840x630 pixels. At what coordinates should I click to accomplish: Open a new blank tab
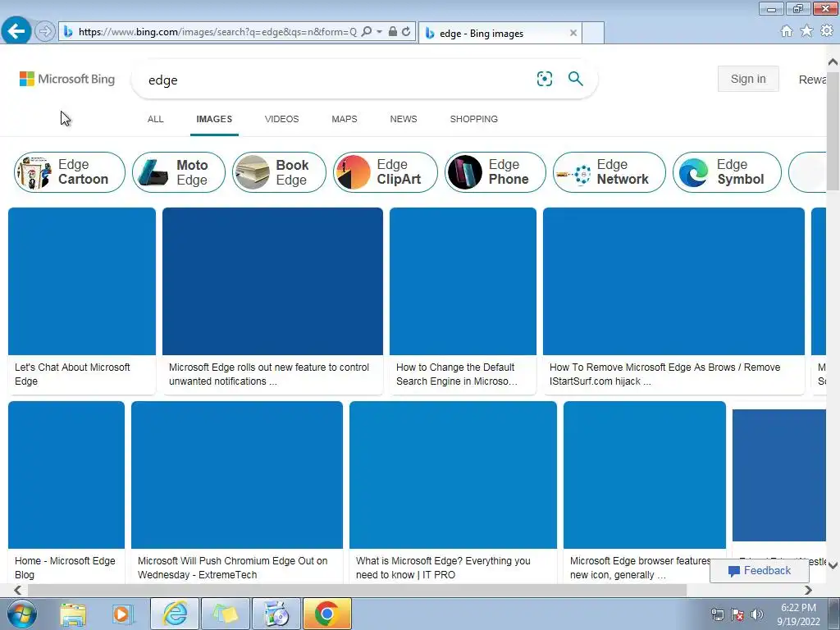593,33
